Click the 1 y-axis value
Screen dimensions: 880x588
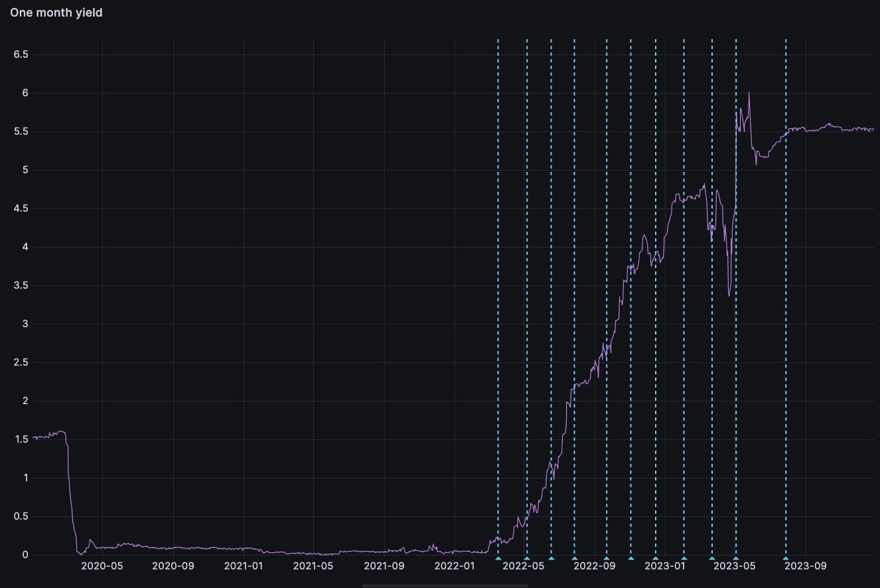coord(25,478)
